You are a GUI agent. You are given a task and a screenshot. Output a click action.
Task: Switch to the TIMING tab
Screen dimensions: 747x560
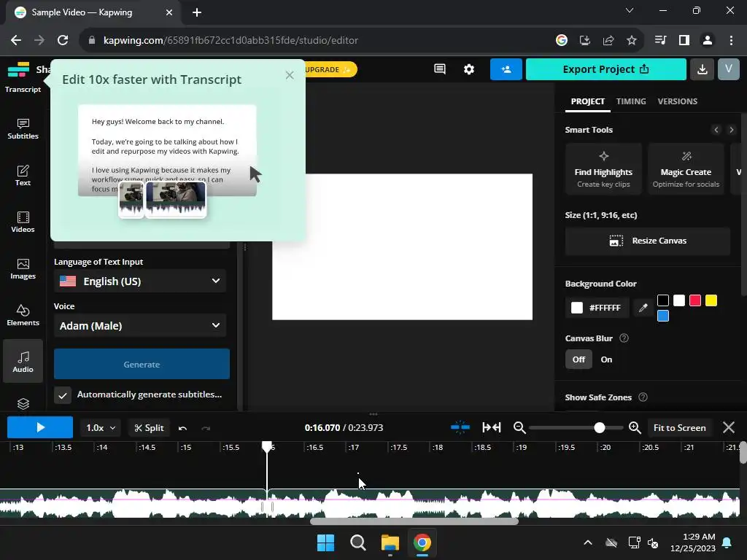pos(631,101)
